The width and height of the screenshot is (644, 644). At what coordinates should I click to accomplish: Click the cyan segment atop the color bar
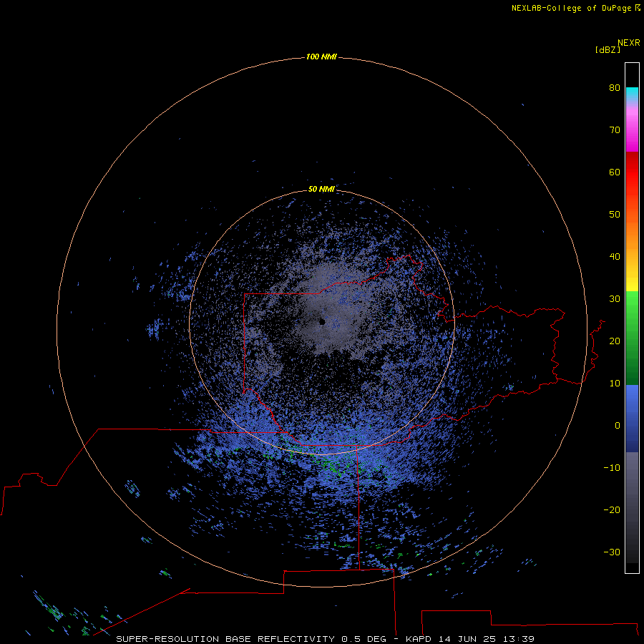click(x=632, y=93)
